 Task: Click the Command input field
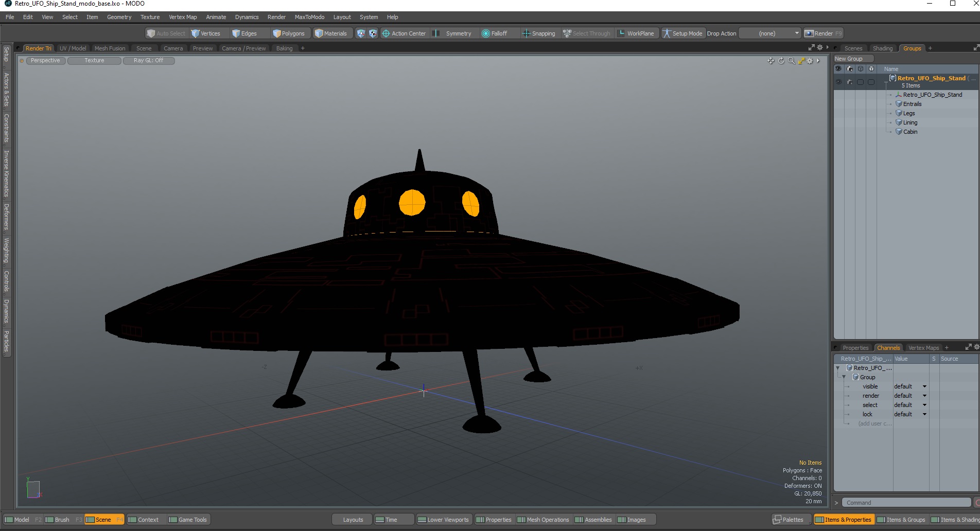(906, 503)
